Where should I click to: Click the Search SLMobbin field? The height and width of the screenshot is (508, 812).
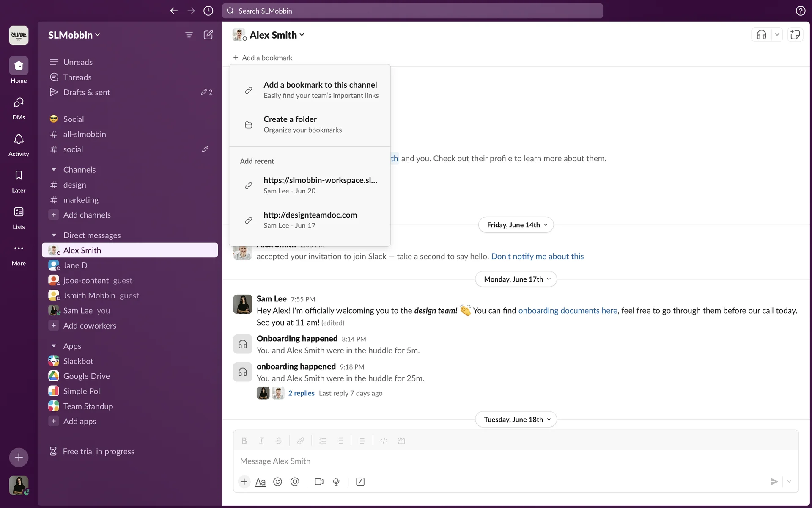click(412, 11)
